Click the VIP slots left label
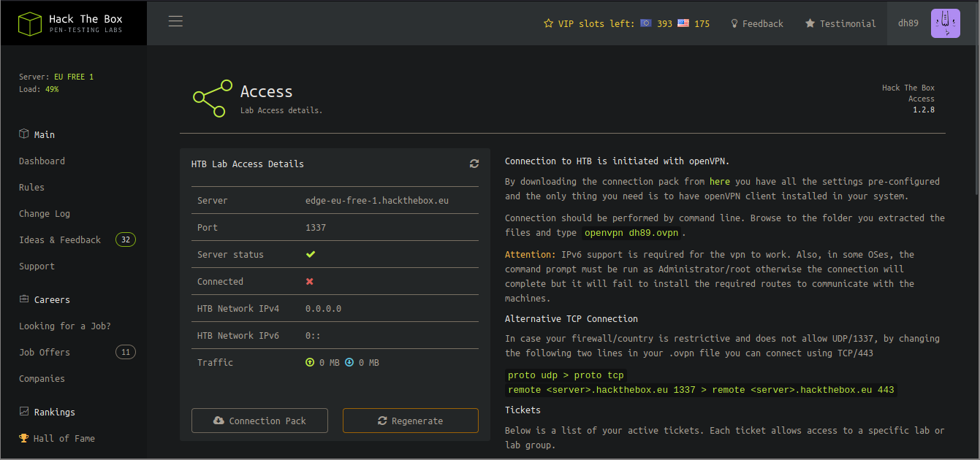 pos(596,23)
